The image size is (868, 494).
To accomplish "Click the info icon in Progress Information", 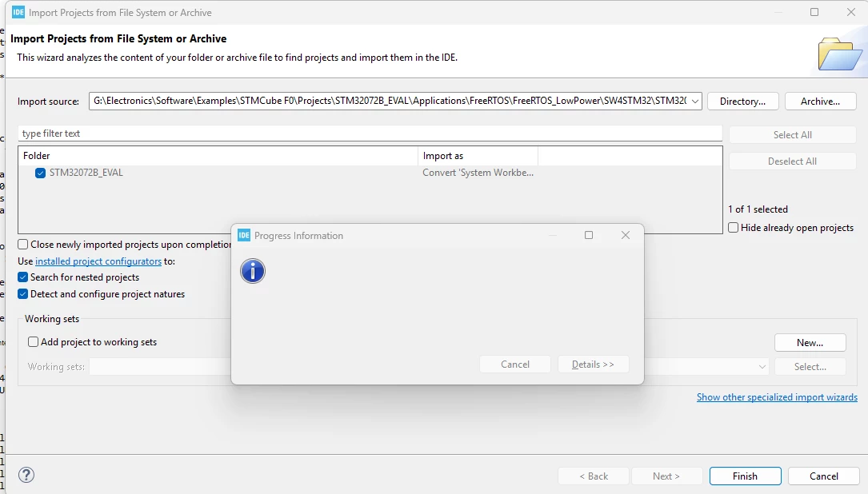I will pyautogui.click(x=253, y=271).
